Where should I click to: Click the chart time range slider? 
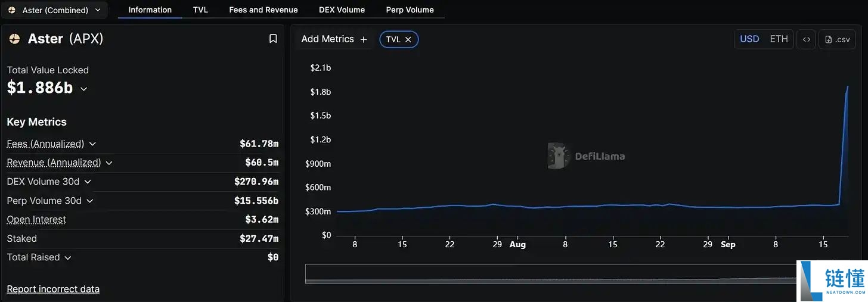pyautogui.click(x=551, y=273)
